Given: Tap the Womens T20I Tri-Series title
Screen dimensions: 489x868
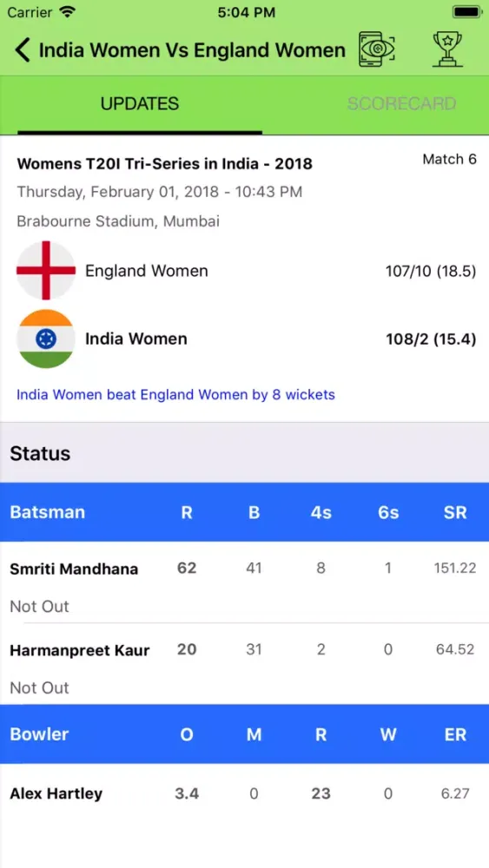Looking at the screenshot, I should point(164,164).
